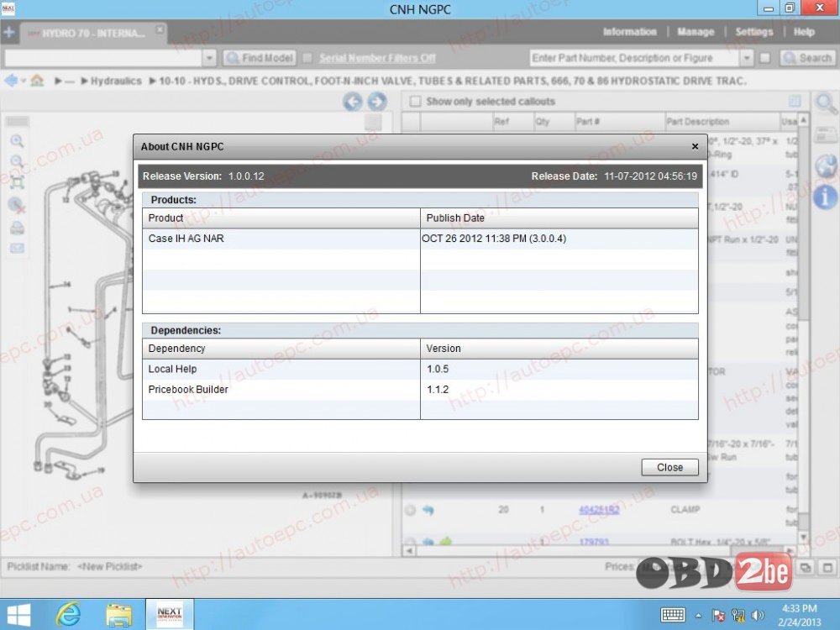Click the Version column header

(x=559, y=349)
